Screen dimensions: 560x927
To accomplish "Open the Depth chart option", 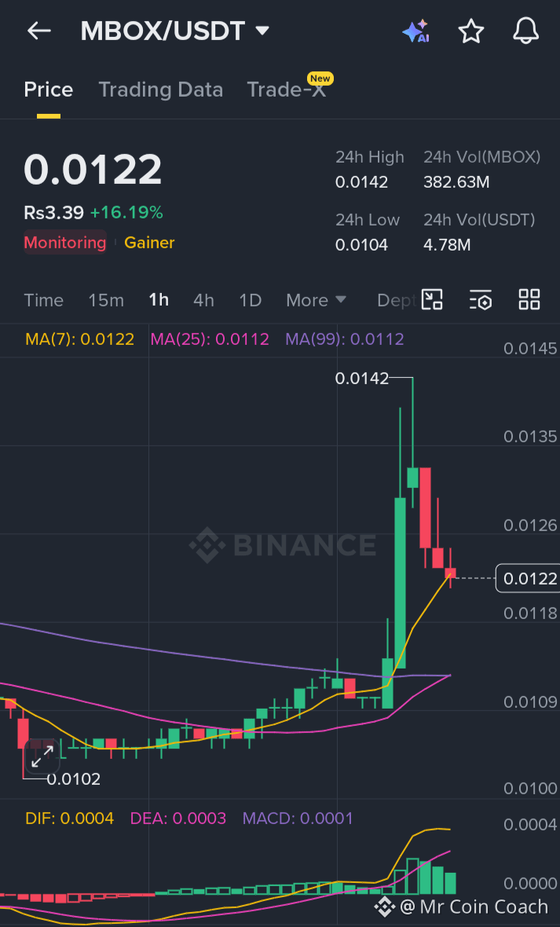I will click(396, 300).
